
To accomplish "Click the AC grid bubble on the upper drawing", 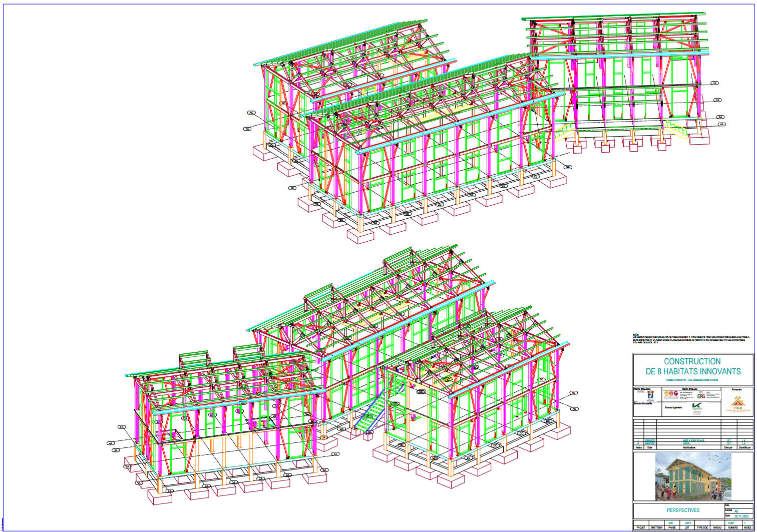I will (x=251, y=113).
